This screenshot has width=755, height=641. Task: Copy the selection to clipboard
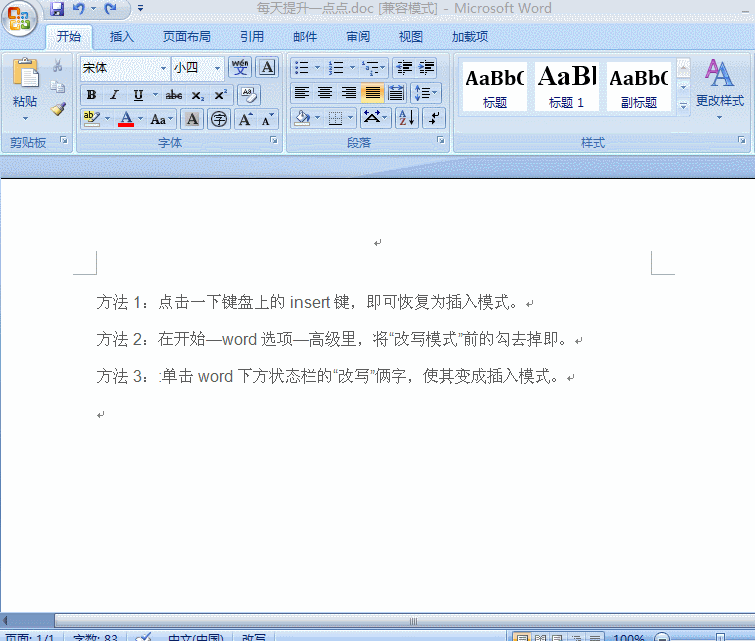point(58,87)
